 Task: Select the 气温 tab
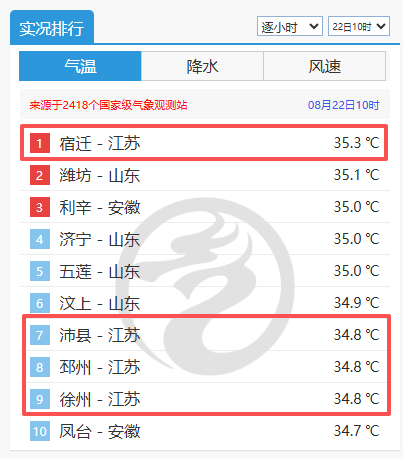tap(80, 66)
